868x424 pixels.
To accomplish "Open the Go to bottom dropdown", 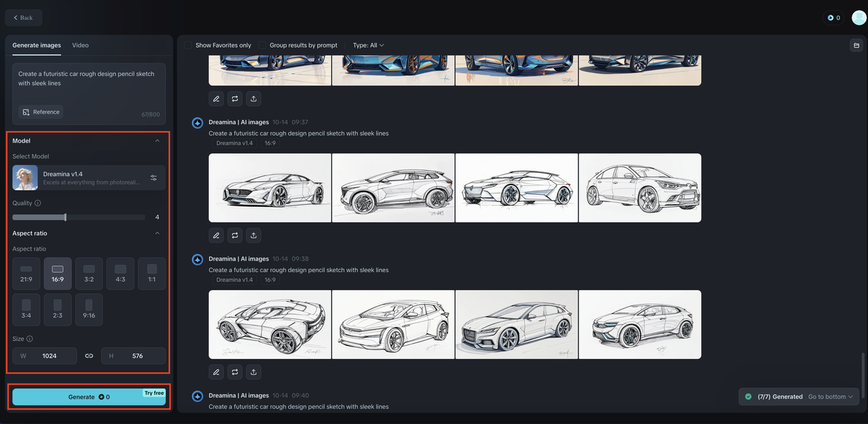I will click(x=831, y=396).
